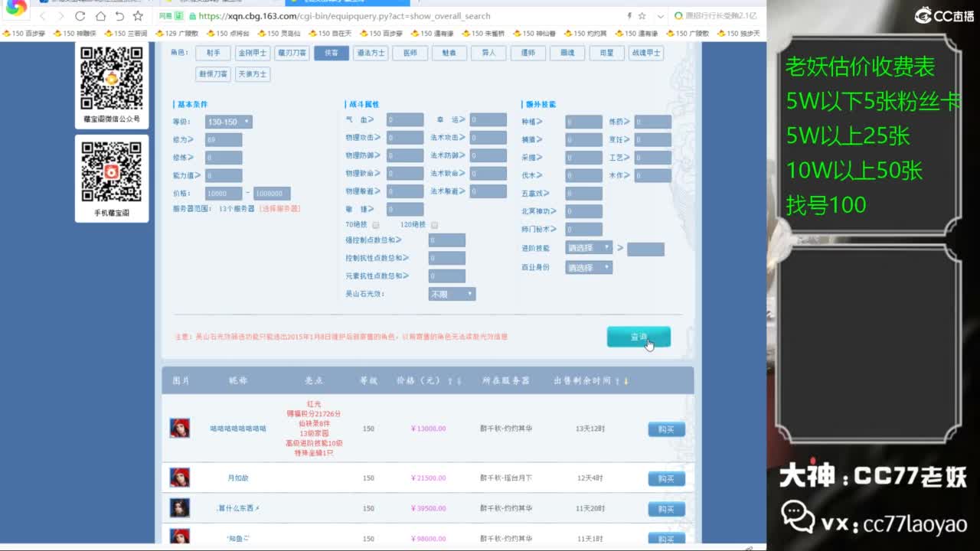Open the '129 广陵散' bookmark
980x551 pixels.
pyautogui.click(x=176, y=34)
